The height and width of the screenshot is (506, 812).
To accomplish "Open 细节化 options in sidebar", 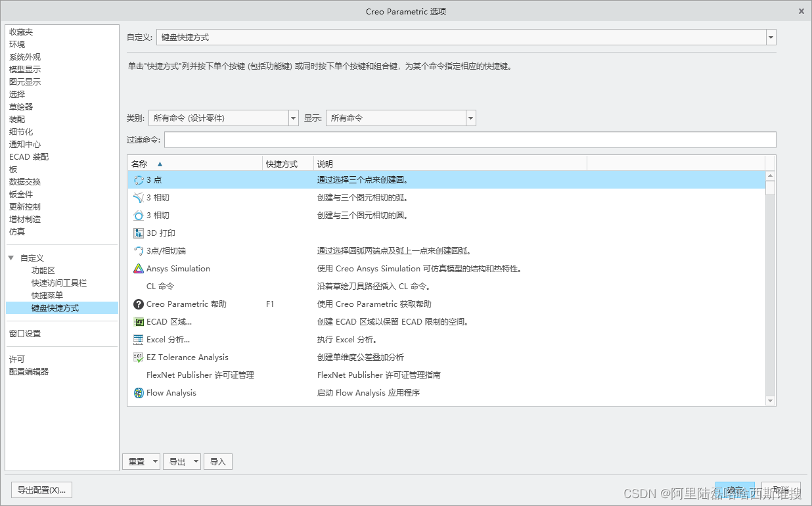I will pyautogui.click(x=21, y=131).
